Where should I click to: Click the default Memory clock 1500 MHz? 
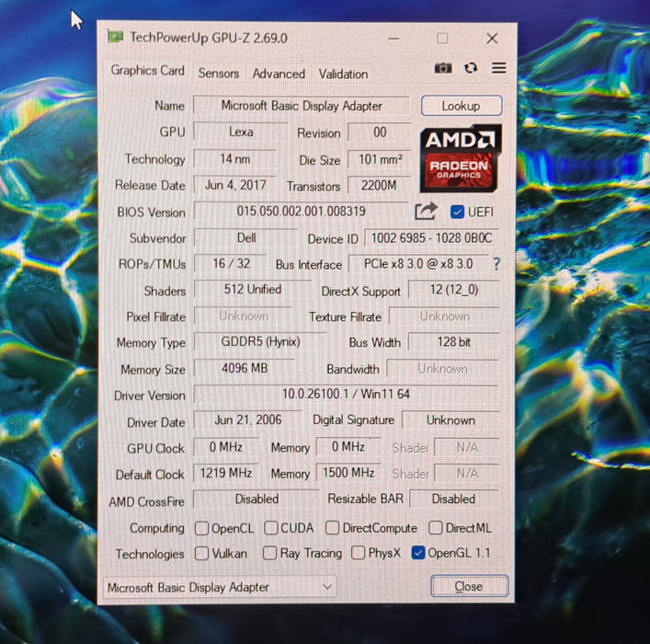tap(348, 473)
